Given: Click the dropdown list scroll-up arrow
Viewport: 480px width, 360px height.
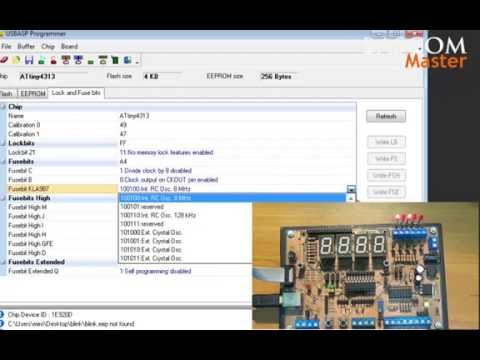Looking at the screenshot, I should 351,198.
